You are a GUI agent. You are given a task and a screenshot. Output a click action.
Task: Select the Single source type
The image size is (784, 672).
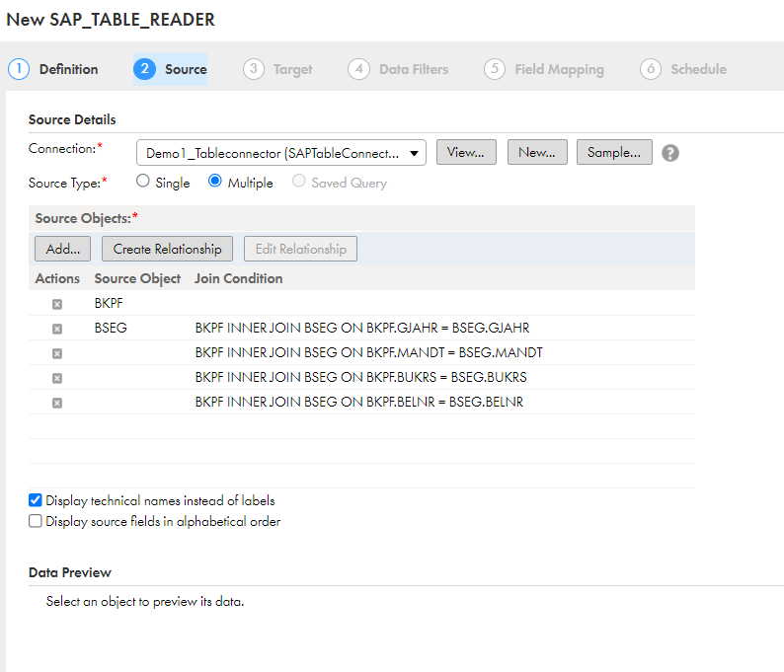pyautogui.click(x=142, y=181)
